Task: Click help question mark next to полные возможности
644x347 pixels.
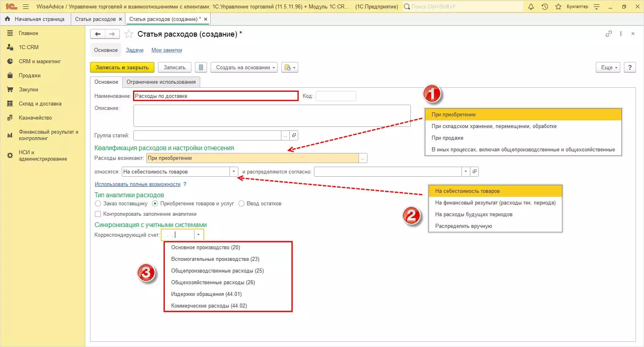Action: point(185,184)
